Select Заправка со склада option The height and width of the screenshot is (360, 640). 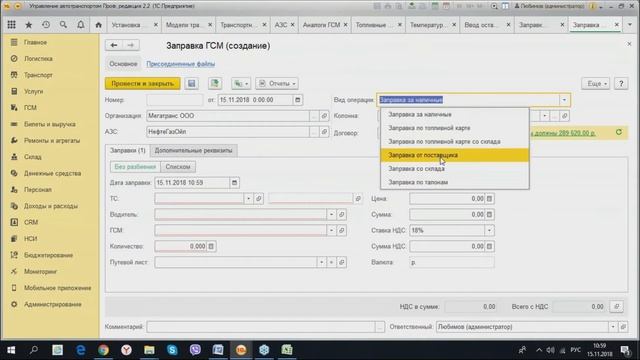point(455,169)
